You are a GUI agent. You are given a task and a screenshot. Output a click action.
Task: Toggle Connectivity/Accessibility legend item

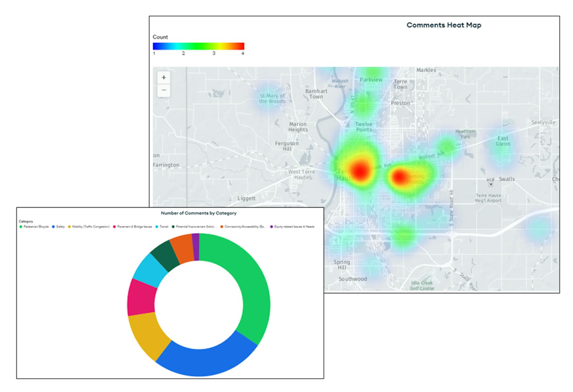[243, 227]
